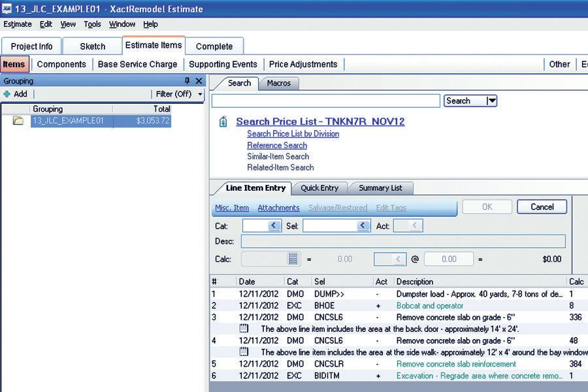Click the price list icon beside Search Price List

click(223, 122)
